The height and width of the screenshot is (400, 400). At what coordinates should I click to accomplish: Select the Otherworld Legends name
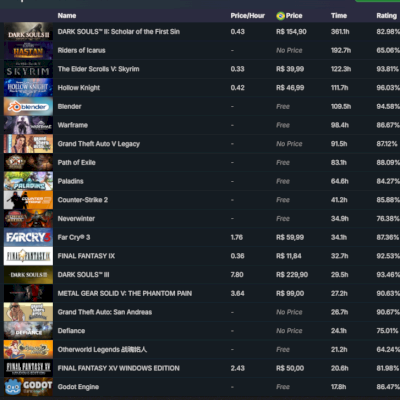click(102, 349)
